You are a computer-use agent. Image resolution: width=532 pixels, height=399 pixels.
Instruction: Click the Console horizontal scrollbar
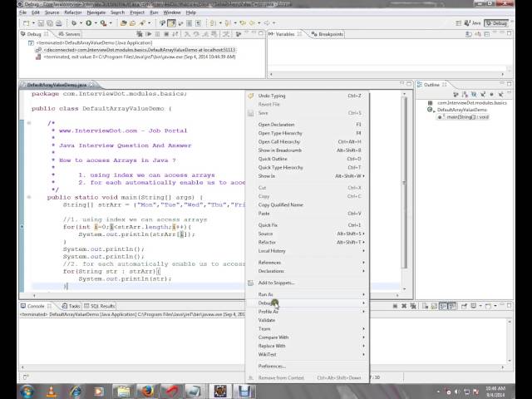pos(263,367)
